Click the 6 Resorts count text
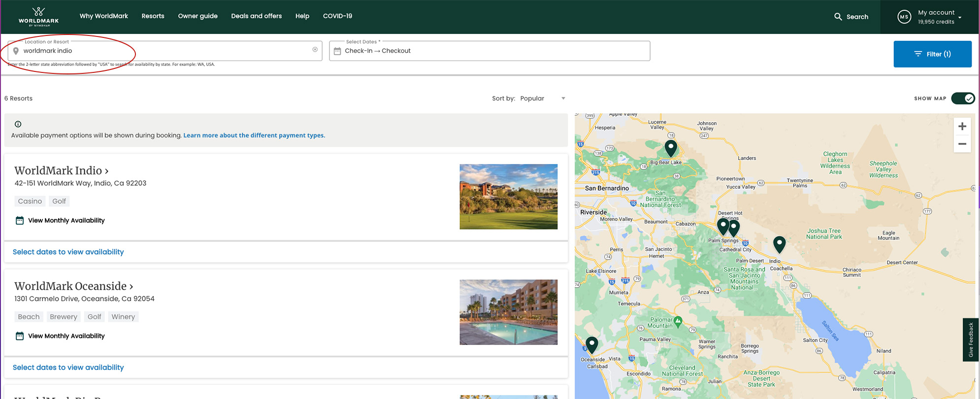 click(x=18, y=99)
